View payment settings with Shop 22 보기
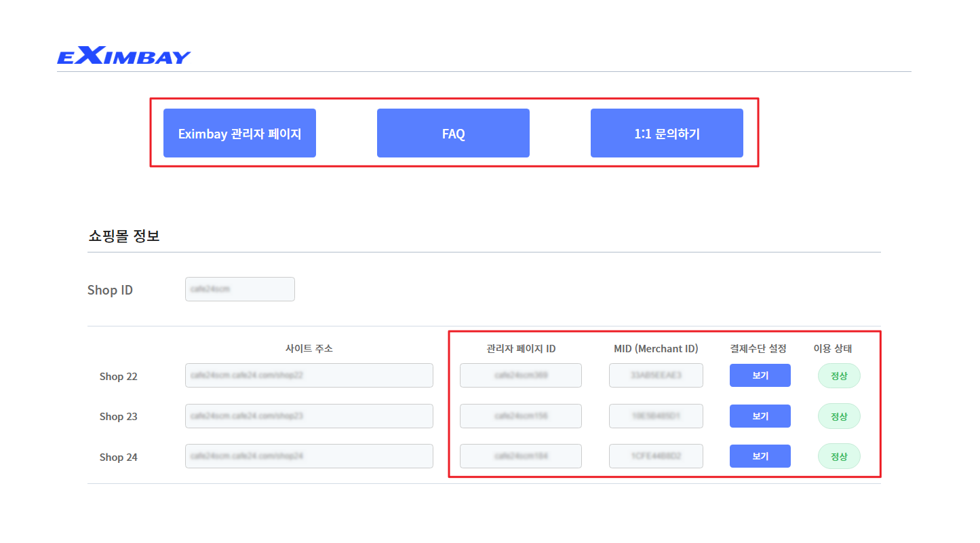Viewport: 980px width, 543px height. 760,375
